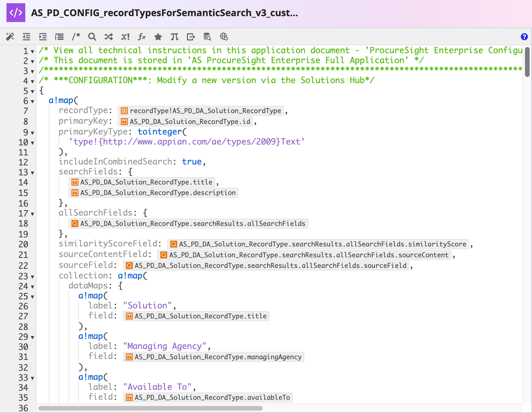Click the "Managing Agency" label string

click(x=165, y=346)
